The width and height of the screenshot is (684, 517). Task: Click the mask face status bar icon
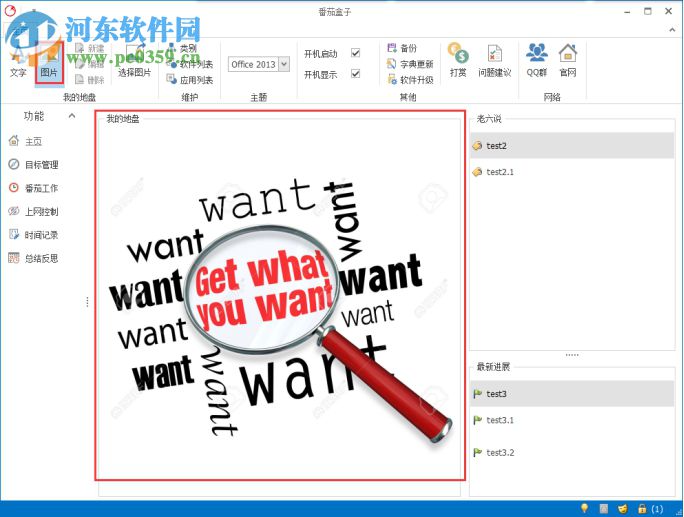point(623,509)
